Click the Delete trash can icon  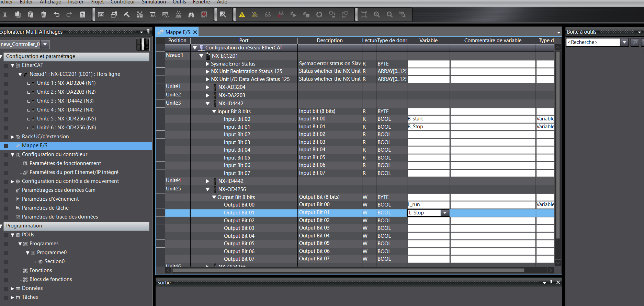[44, 14]
